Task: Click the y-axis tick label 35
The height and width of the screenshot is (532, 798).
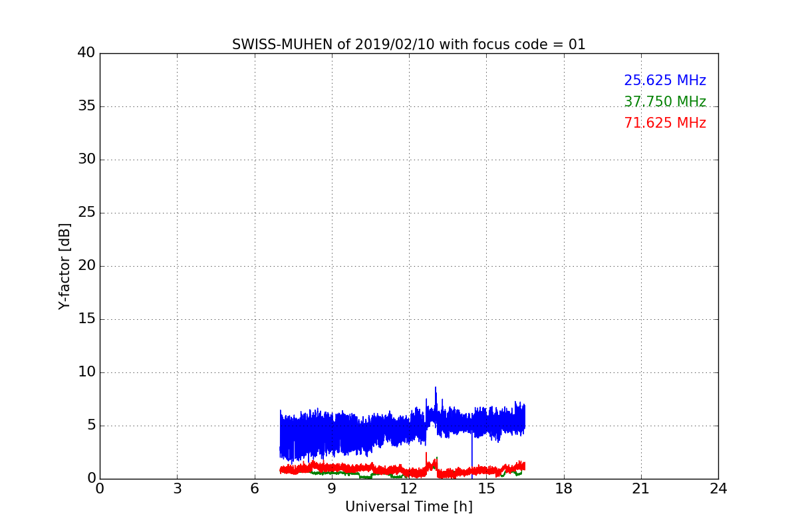Action: pyautogui.click(x=86, y=106)
